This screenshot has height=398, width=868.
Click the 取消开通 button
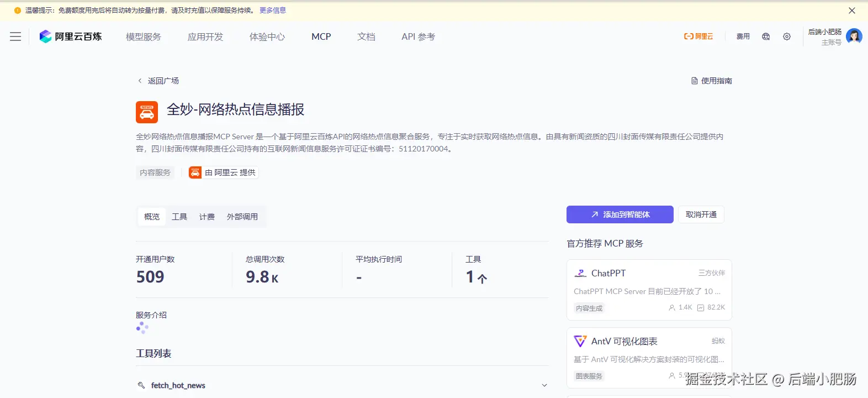[x=701, y=214]
